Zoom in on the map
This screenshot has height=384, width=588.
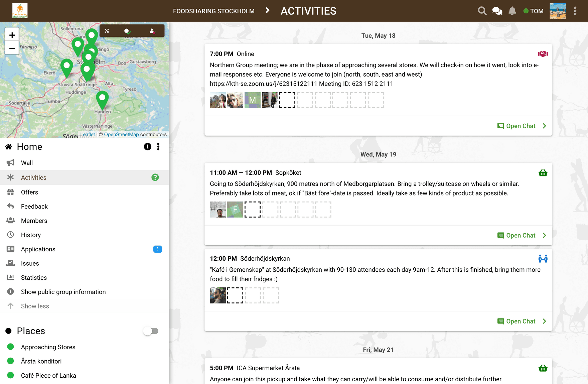click(x=12, y=35)
